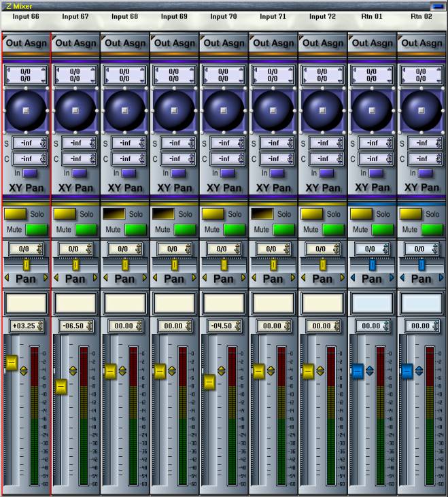Click the yellow fader handle on Input 67
448x497 pixels.
61,387
